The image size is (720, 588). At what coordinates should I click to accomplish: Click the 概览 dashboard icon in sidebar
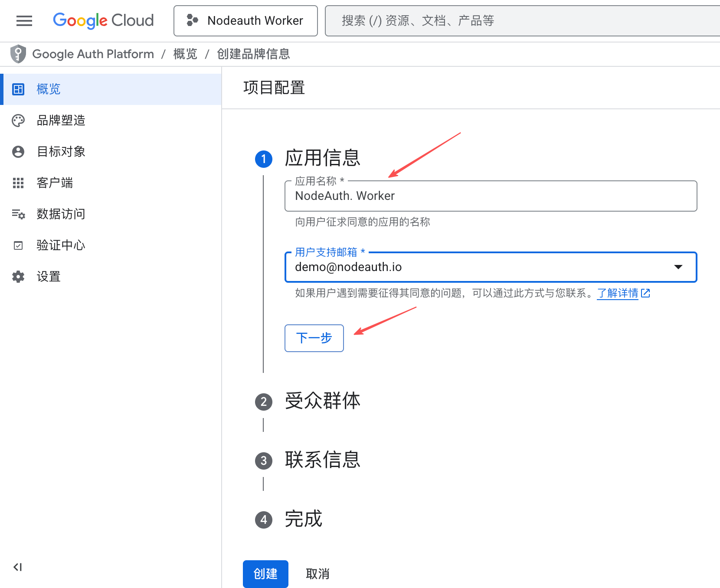[18, 89]
